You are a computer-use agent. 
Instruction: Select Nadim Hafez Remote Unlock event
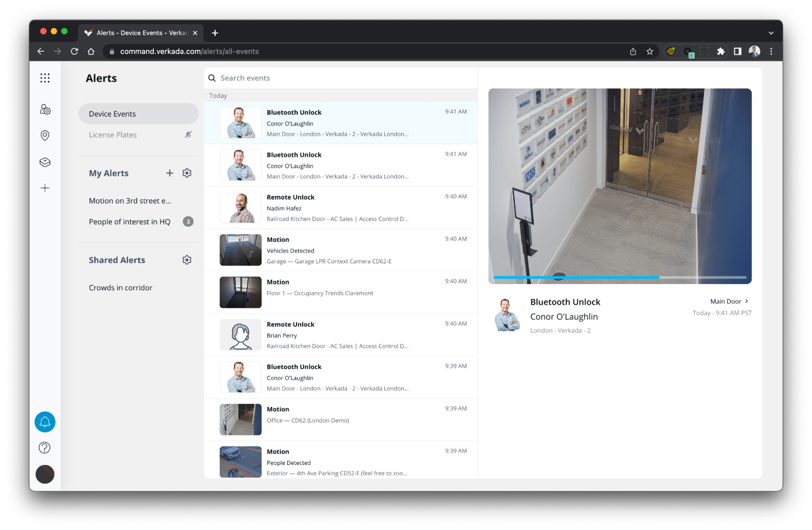click(x=341, y=207)
